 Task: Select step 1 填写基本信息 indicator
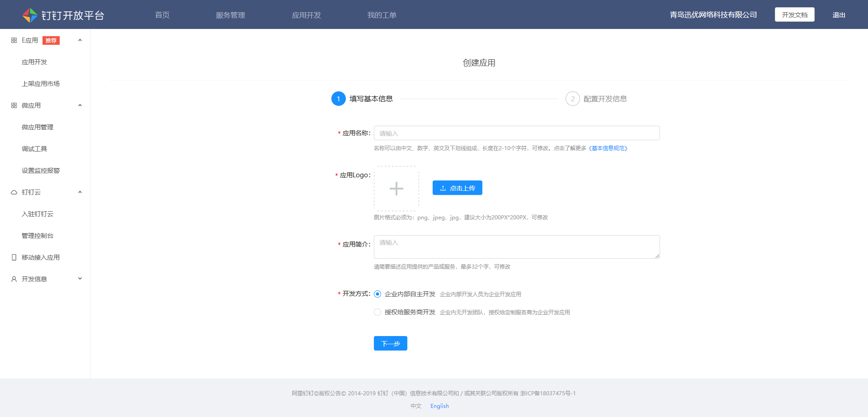point(339,99)
